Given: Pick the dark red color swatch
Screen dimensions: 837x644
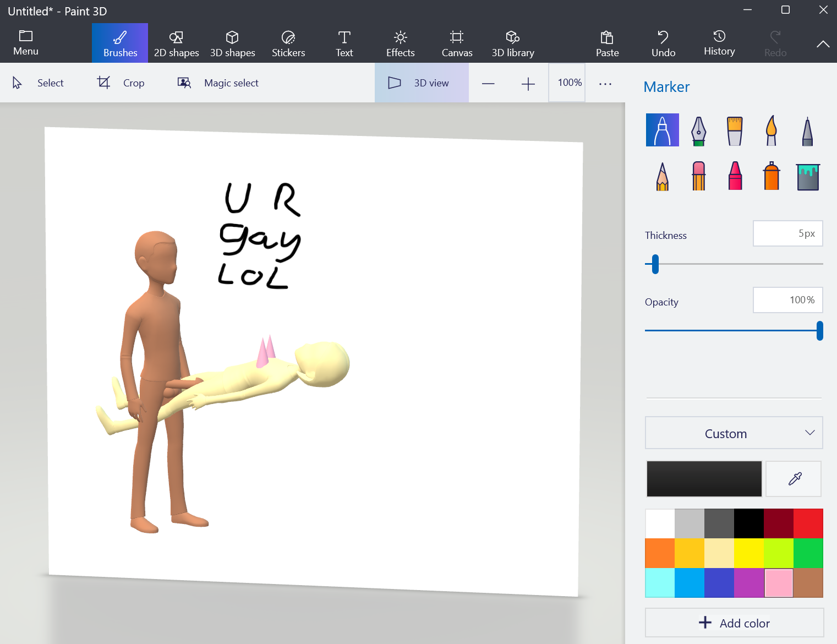Looking at the screenshot, I should 779,523.
